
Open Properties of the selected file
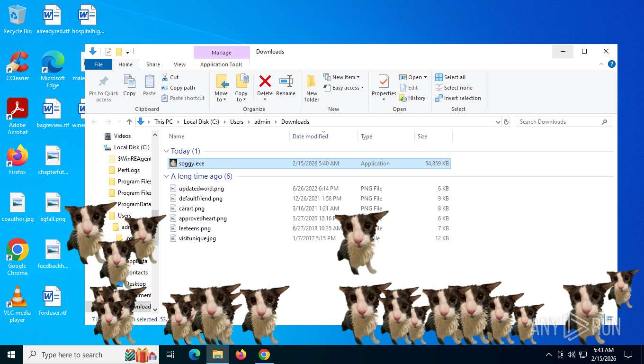tap(384, 88)
